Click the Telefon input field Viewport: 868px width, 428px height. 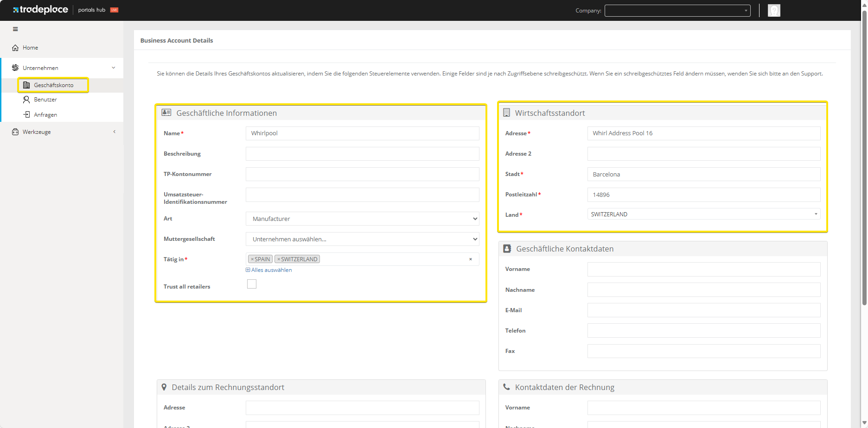704,331
